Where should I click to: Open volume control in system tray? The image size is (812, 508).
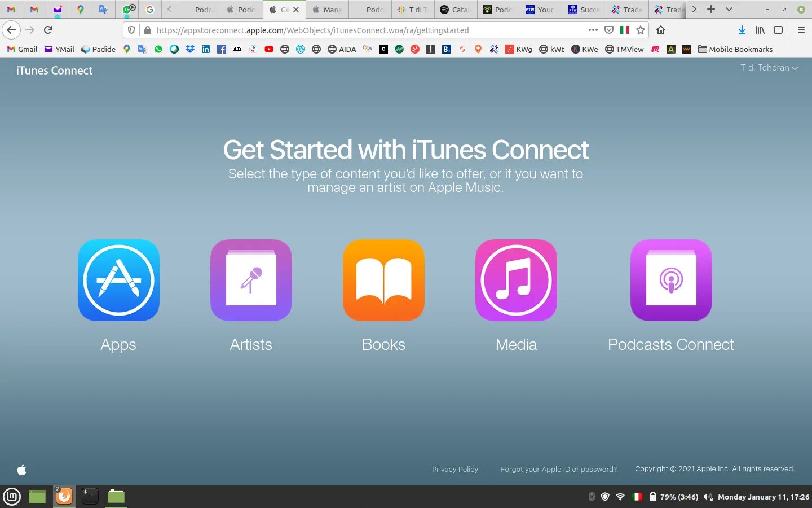coord(708,497)
